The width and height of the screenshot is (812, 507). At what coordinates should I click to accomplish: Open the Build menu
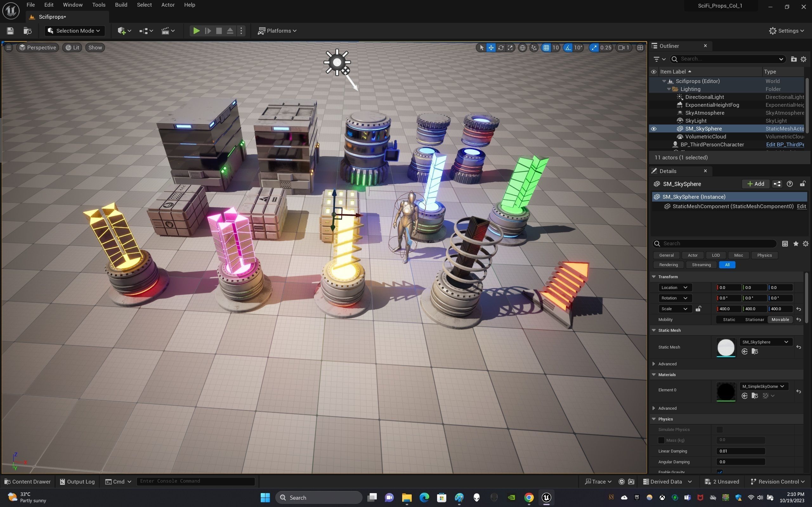tap(121, 5)
